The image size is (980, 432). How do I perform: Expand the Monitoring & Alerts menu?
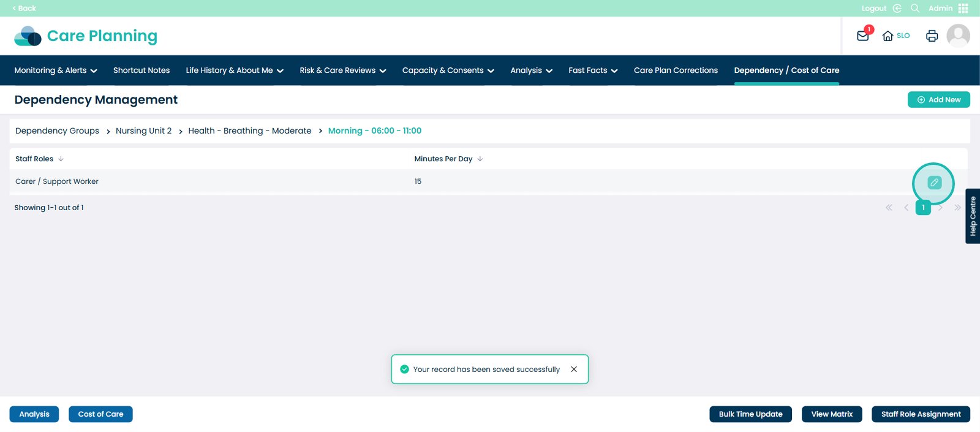coord(56,70)
